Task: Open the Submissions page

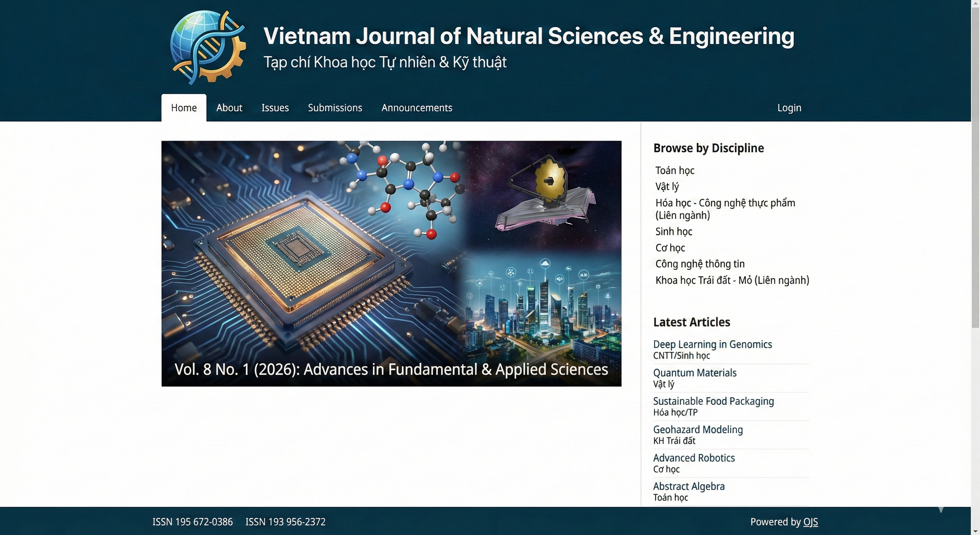Action: click(x=335, y=108)
